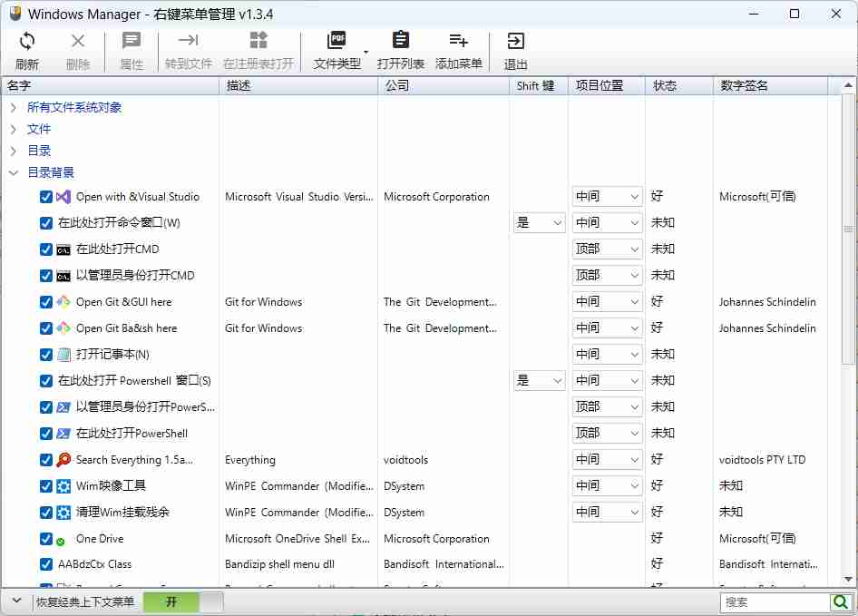Click the search magnifier icon button
This screenshot has height=616, width=858.
[842, 601]
